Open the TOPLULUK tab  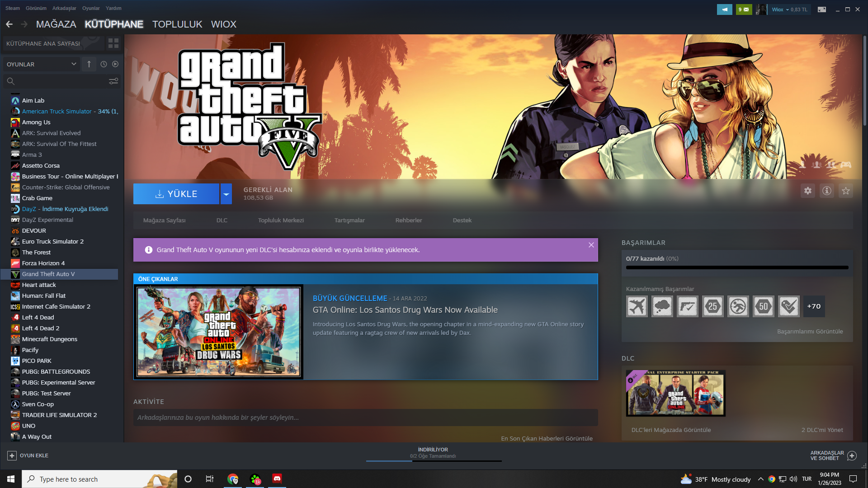tap(177, 24)
